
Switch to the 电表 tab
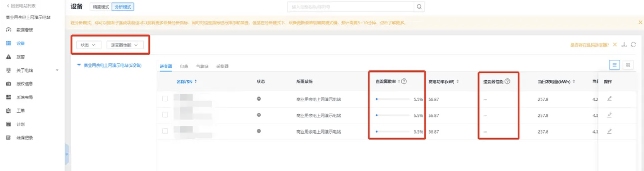tap(184, 66)
